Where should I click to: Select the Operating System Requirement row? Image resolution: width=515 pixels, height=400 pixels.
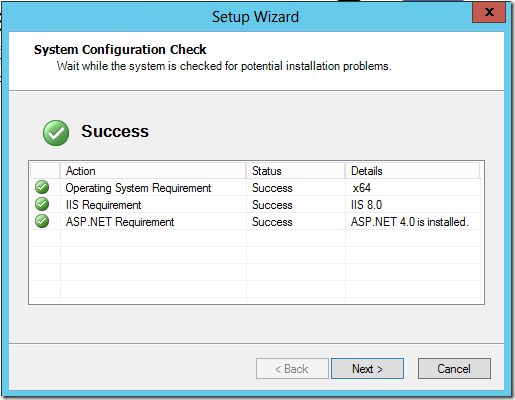coord(256,188)
